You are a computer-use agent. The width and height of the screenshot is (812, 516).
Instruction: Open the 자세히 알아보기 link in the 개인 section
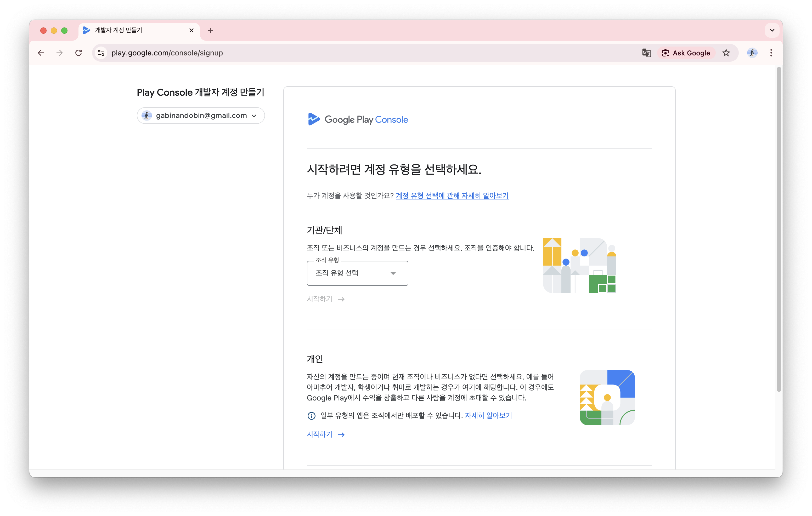(488, 416)
